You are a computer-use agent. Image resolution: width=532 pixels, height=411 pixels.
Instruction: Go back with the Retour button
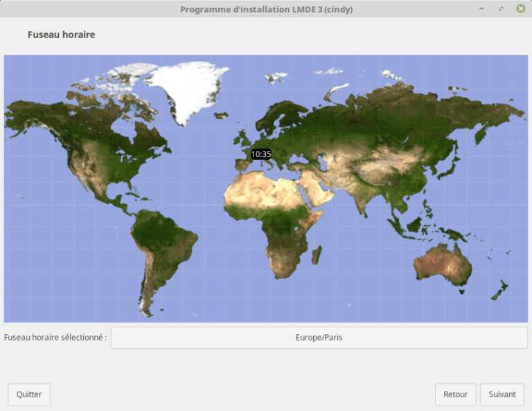point(455,394)
